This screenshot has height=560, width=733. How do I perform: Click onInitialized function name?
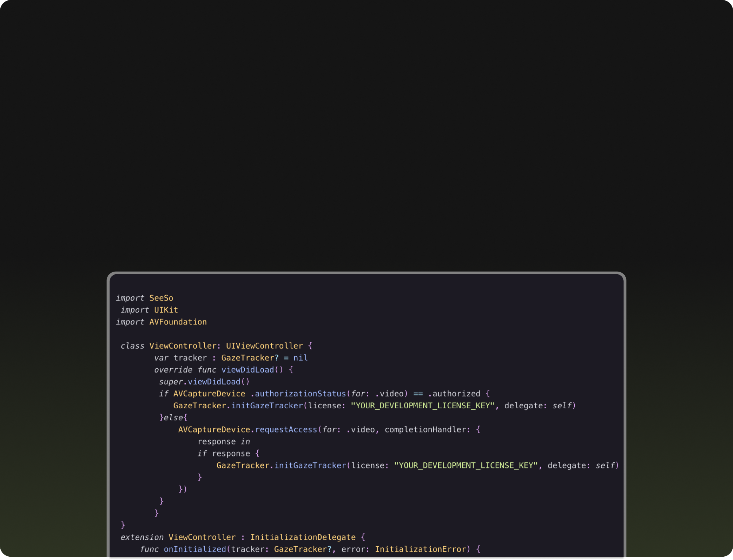click(x=195, y=549)
